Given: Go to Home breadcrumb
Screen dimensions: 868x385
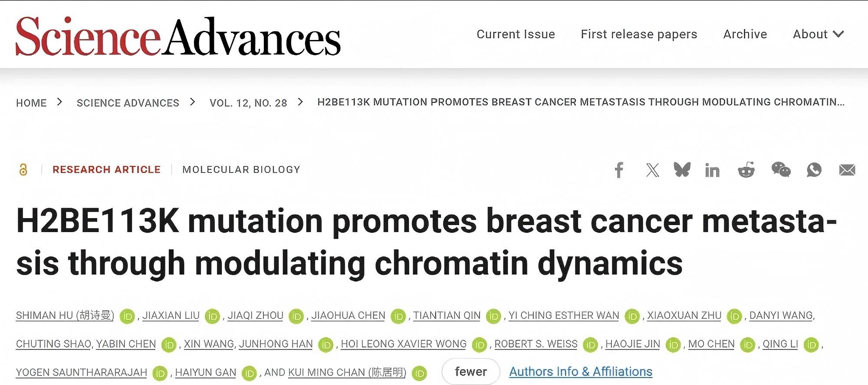Looking at the screenshot, I should click(x=31, y=103).
